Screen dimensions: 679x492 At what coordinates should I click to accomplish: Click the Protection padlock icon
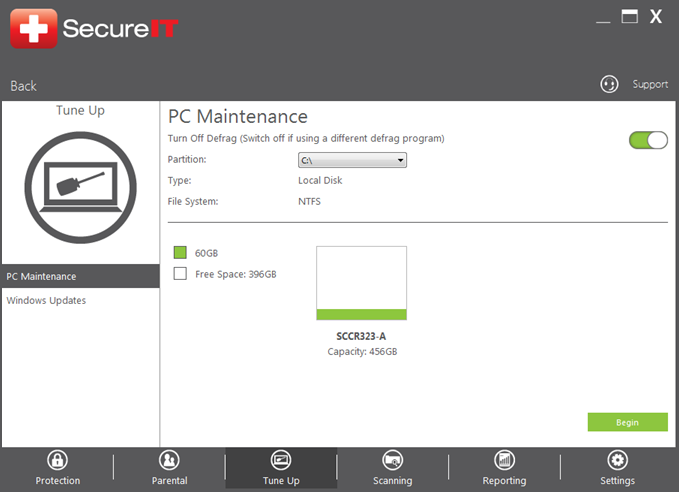coord(58,460)
